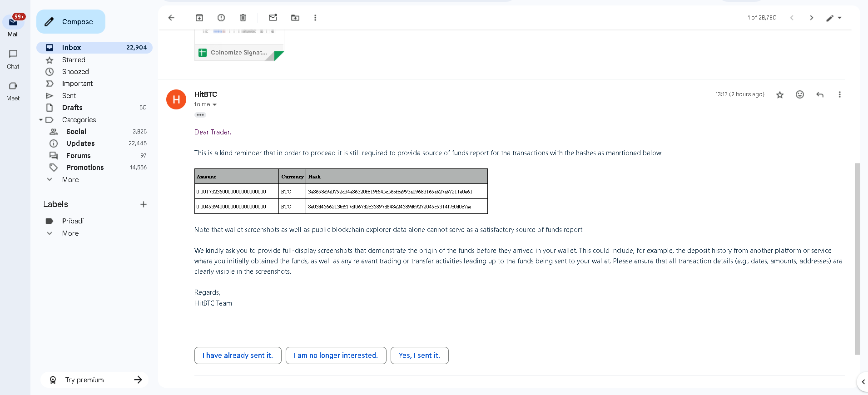Reply to the HitBTC message
The image size is (868, 395).
(x=820, y=94)
